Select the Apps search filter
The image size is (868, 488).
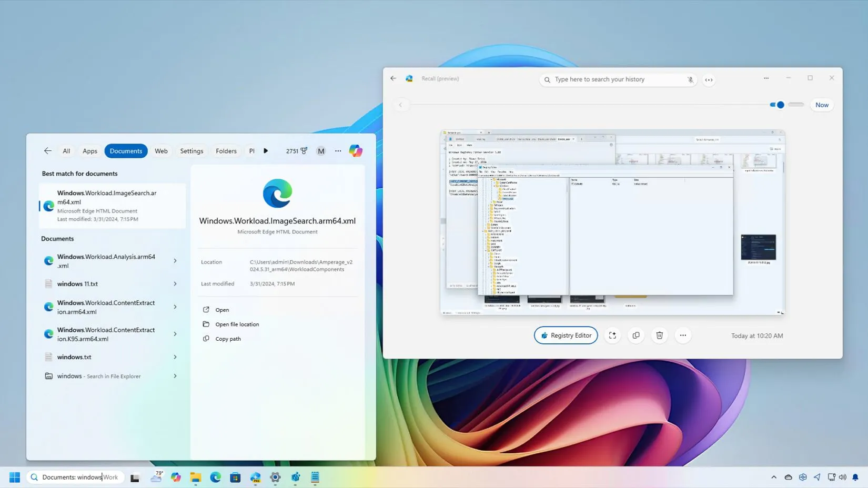90,151
